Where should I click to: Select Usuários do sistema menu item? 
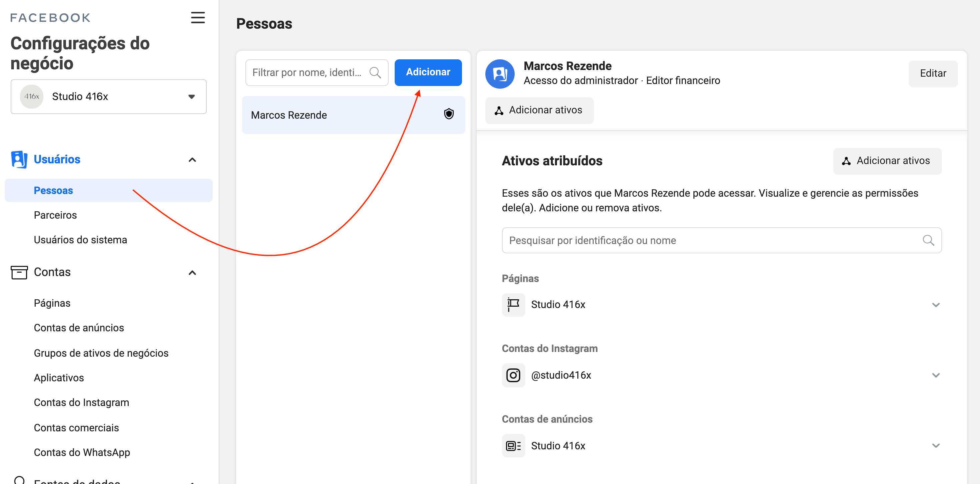(80, 240)
